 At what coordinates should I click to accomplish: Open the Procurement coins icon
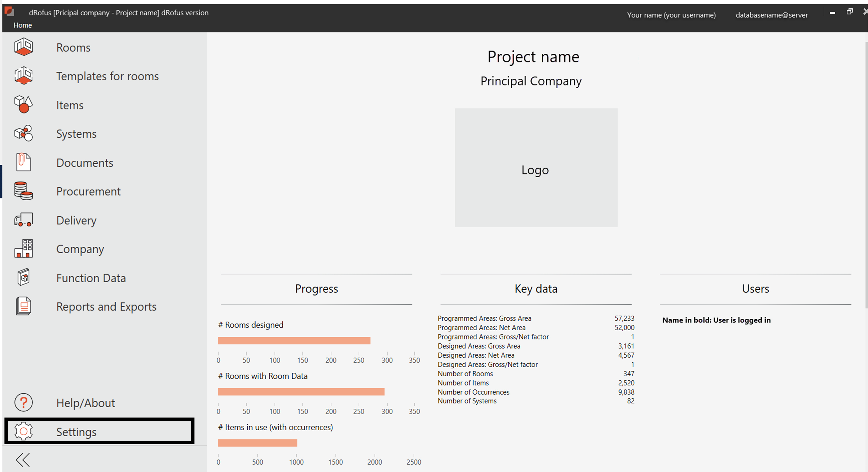[x=23, y=191]
